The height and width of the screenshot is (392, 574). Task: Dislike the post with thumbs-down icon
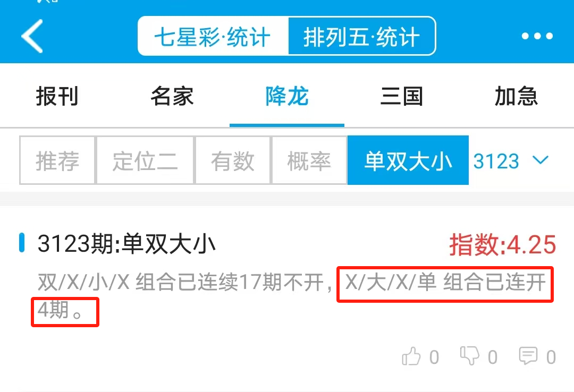(x=470, y=355)
